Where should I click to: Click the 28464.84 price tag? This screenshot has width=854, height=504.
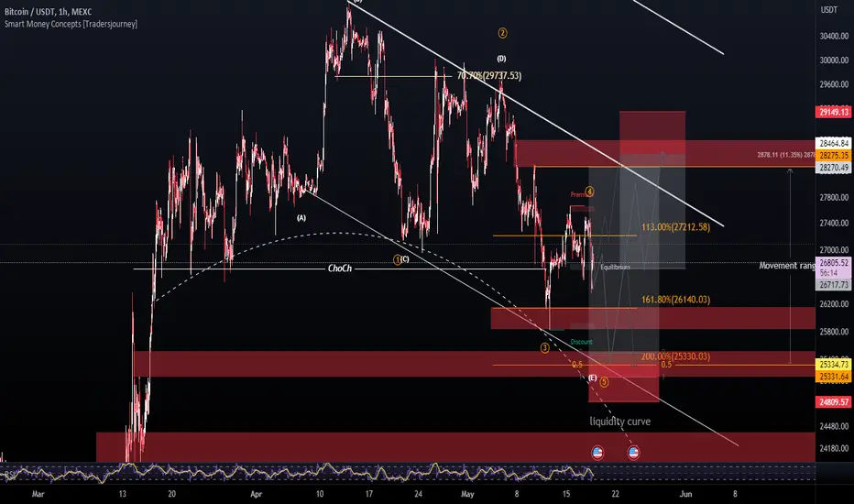tap(834, 143)
